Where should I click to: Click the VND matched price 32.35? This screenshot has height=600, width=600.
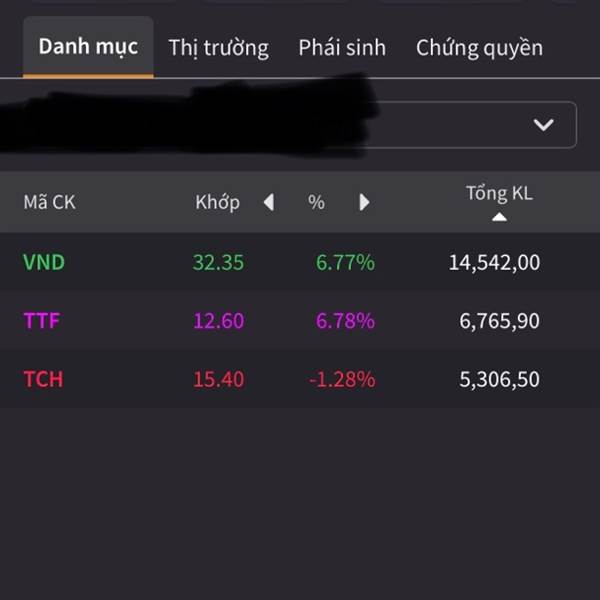coord(218,262)
